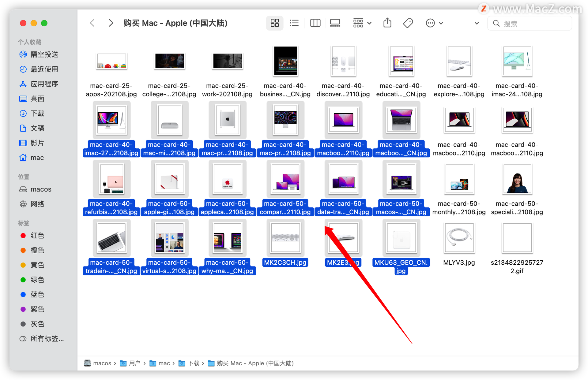
Task: Click the search field
Action: (x=530, y=23)
